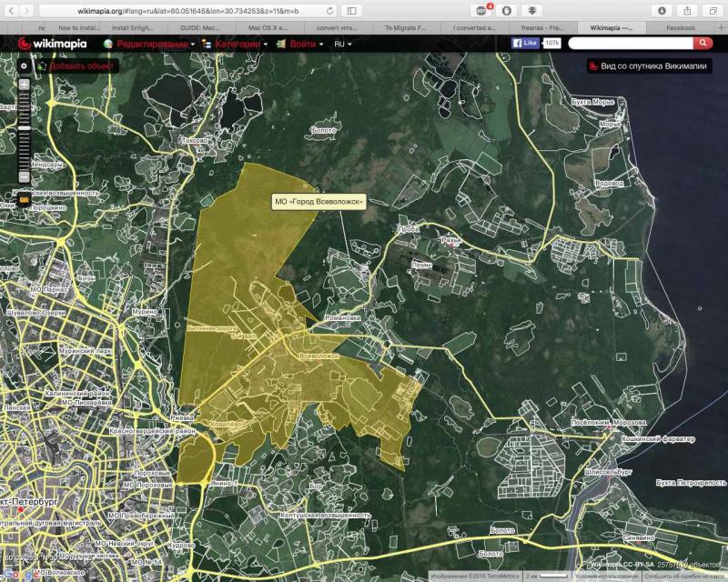Click the "Токсово" place label
This screenshot has height=582, width=728.
(195, 140)
